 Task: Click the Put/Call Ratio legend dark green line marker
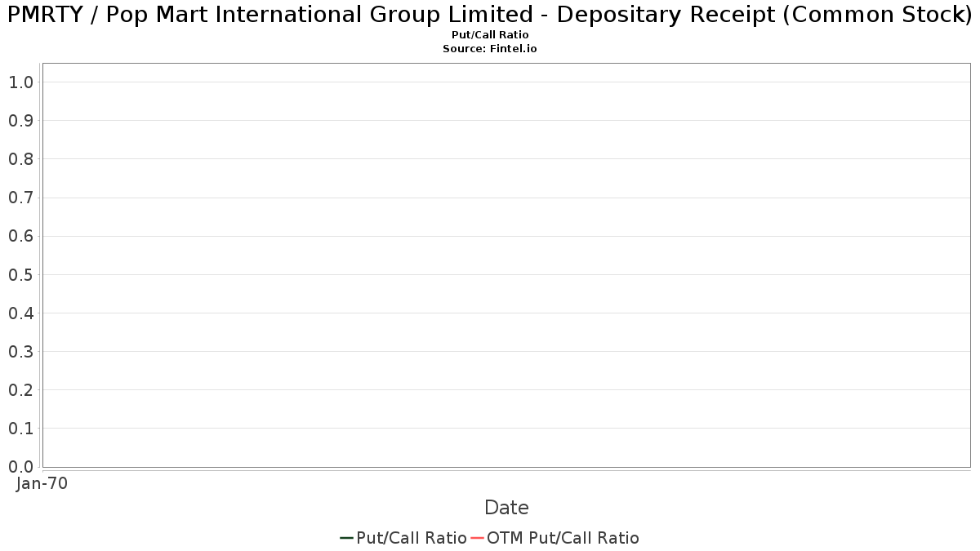click(346, 538)
